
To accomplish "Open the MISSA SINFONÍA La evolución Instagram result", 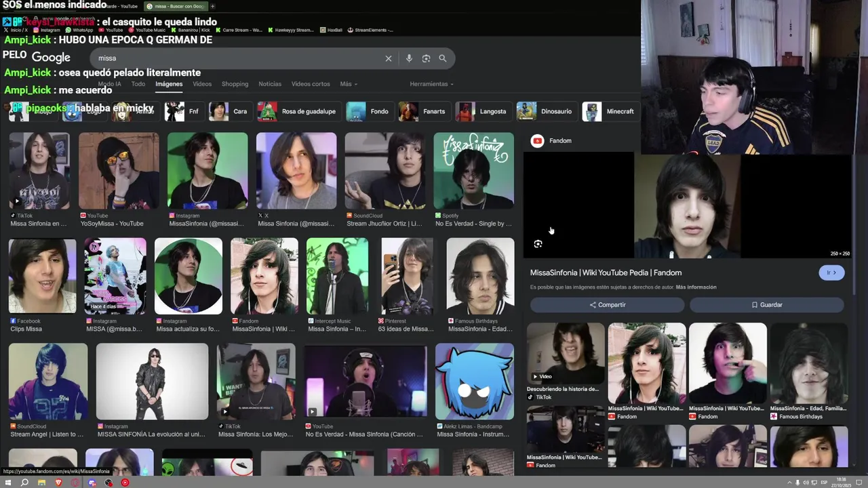I will [x=152, y=382].
